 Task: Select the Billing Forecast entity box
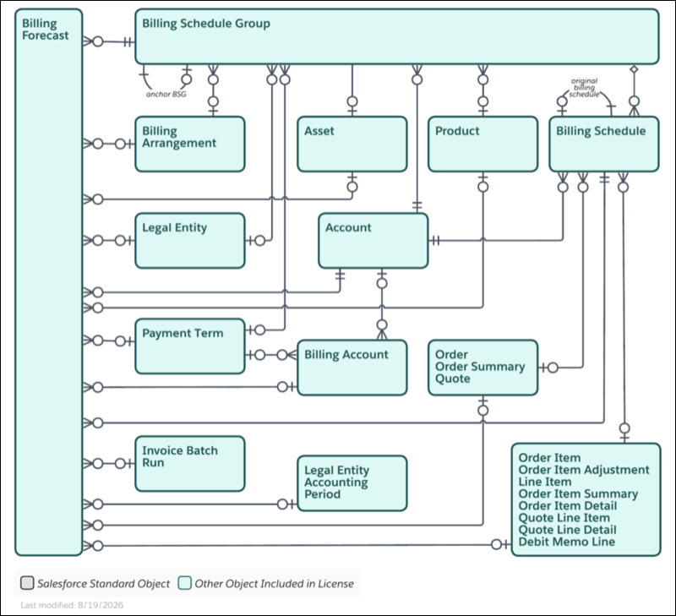pos(49,282)
